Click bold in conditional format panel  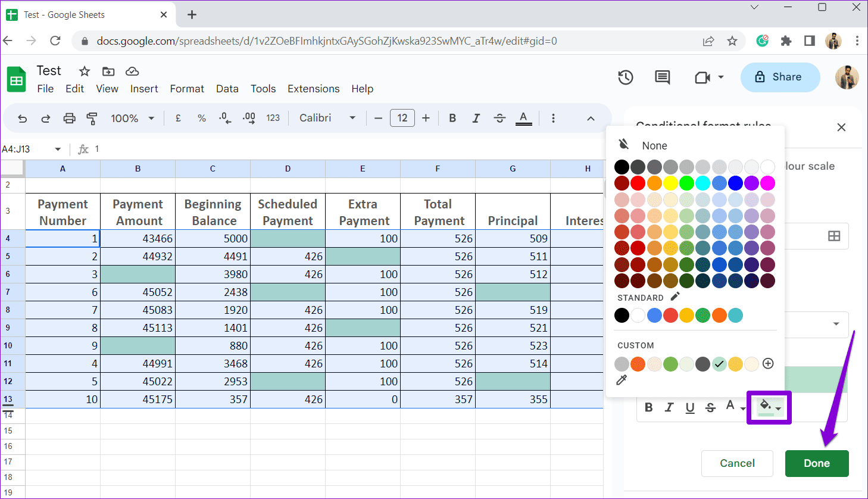click(649, 407)
